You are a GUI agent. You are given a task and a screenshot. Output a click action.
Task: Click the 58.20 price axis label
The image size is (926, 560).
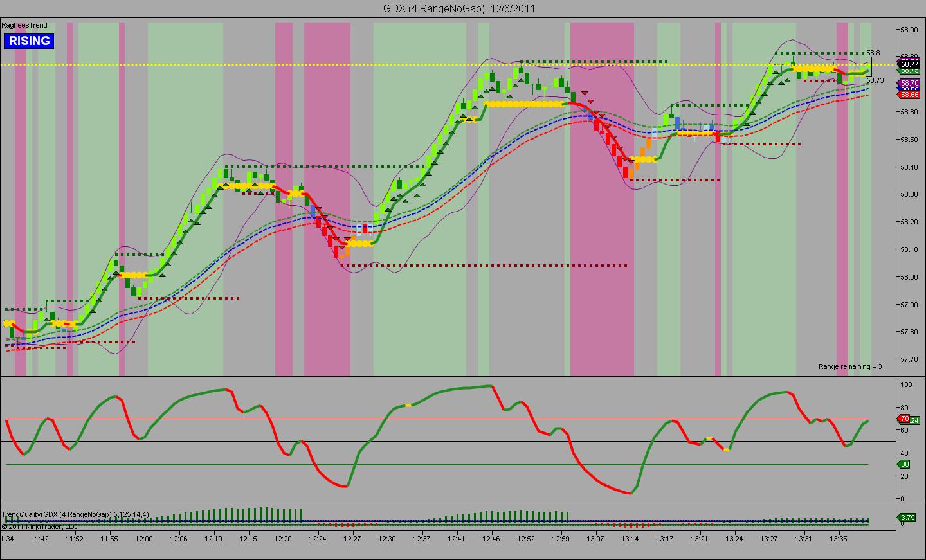pos(909,222)
